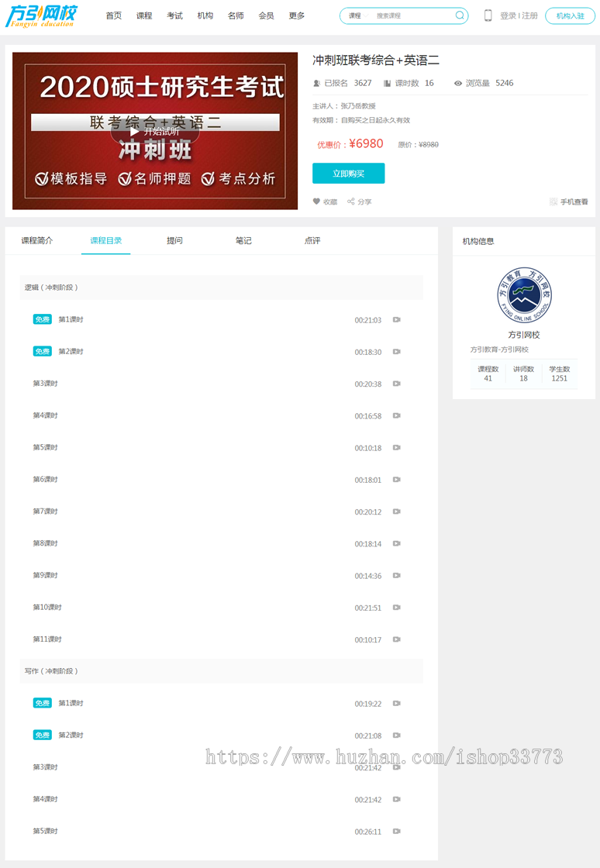This screenshot has height=868, width=600.
Task: Click the share icon
Action: tap(351, 201)
